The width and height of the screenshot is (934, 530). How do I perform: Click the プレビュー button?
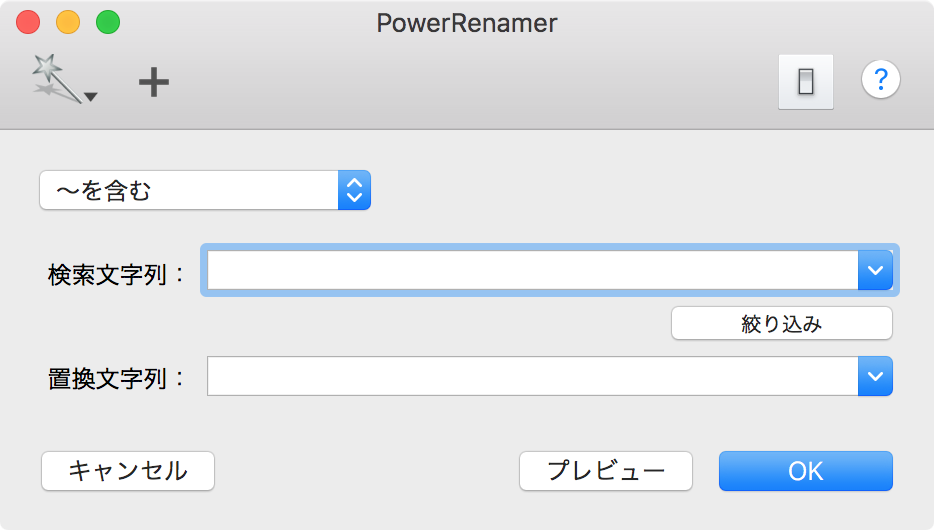[605, 471]
